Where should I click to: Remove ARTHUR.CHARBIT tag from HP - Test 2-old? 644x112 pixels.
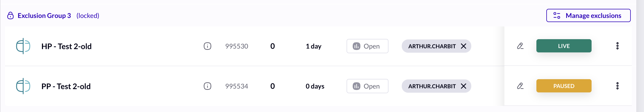coord(464,46)
